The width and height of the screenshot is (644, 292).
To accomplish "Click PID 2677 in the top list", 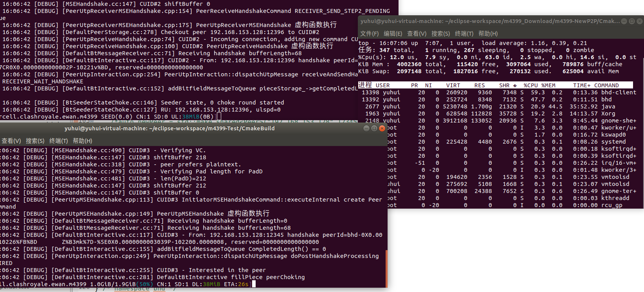I will click(x=372, y=106).
